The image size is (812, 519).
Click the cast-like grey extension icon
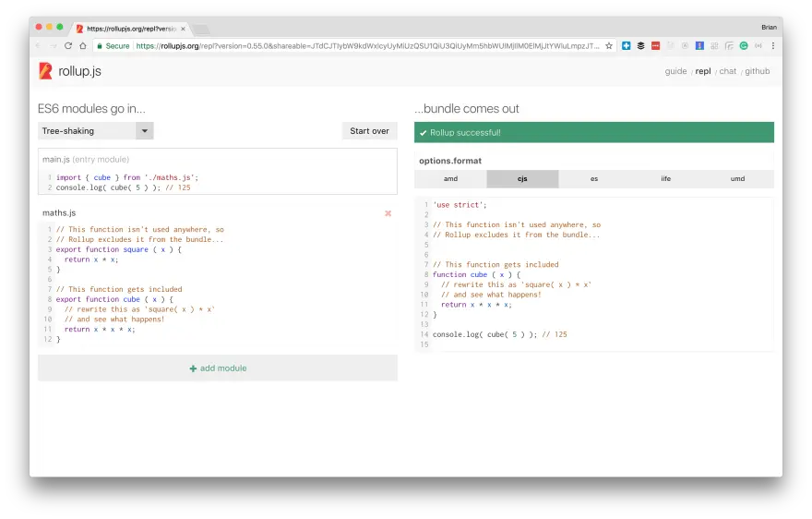point(729,45)
